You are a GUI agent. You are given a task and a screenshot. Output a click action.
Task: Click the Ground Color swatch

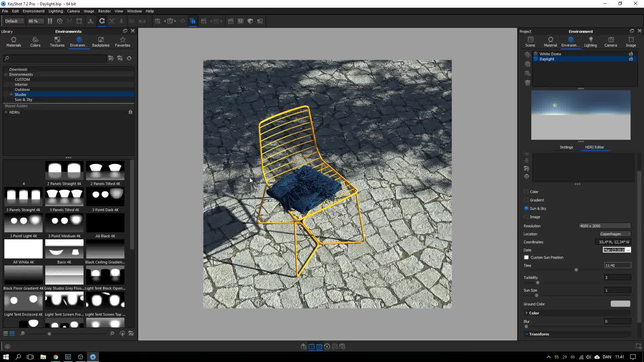pyautogui.click(x=620, y=304)
